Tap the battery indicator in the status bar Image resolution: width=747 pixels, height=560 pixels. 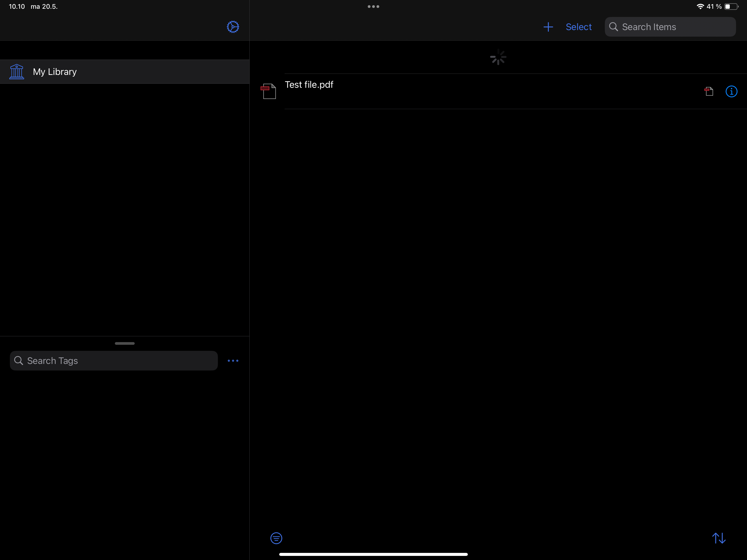(731, 6)
